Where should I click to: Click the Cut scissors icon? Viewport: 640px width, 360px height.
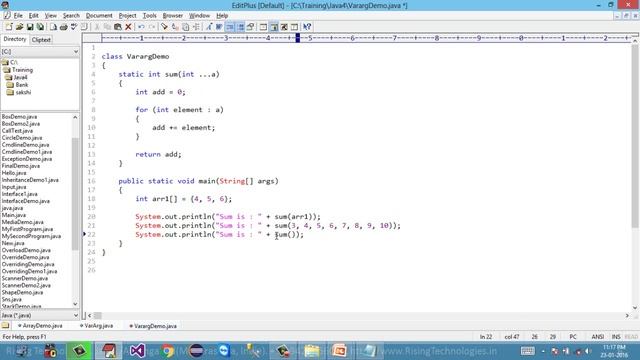point(97,27)
